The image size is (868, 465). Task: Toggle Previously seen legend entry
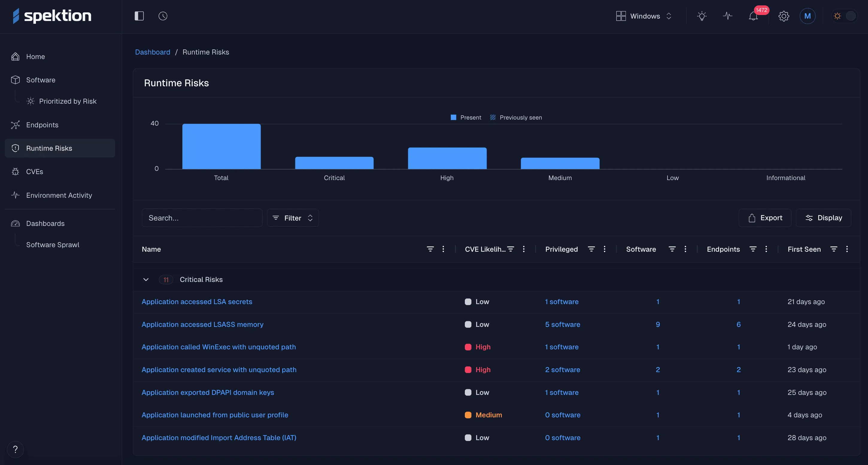[x=516, y=117]
